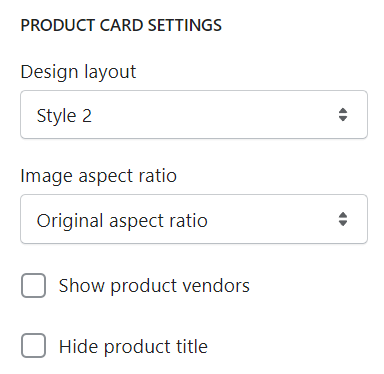Screen dimensions: 384x374
Task: Click the "Design layout" field label
Action: coord(78,72)
